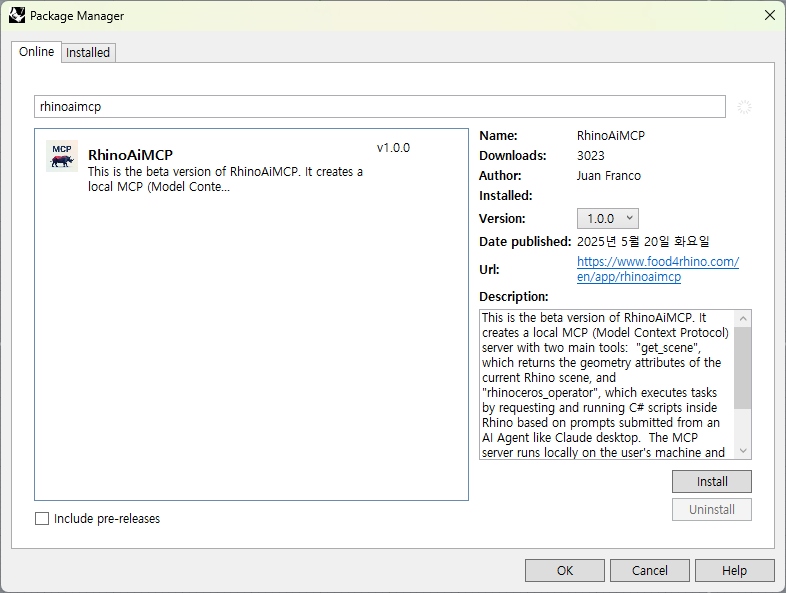The image size is (786, 593).
Task: Click the downloads count 3023
Action: click(x=591, y=156)
